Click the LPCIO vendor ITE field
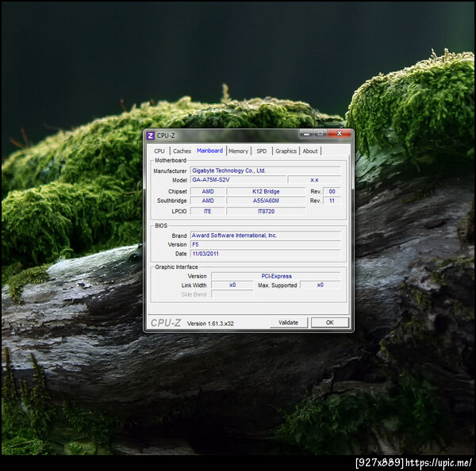Image resolution: width=476 pixels, height=471 pixels. pos(208,211)
